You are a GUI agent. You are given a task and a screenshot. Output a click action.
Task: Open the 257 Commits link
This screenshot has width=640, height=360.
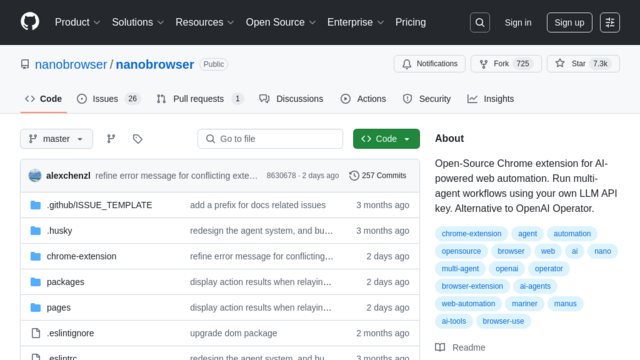pyautogui.click(x=378, y=176)
